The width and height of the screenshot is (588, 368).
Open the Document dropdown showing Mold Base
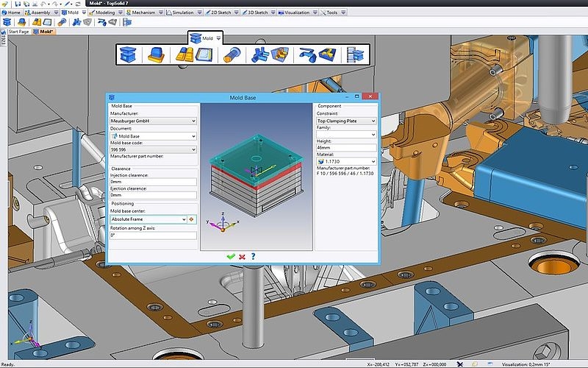click(153, 136)
